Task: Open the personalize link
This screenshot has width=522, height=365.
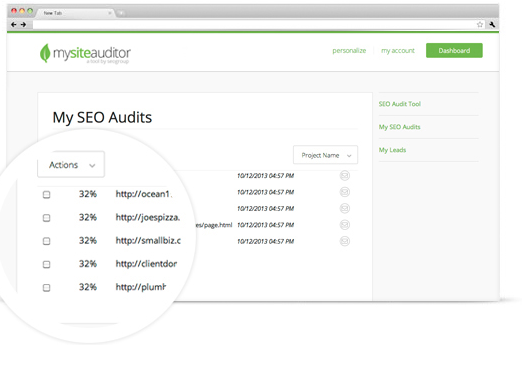Action: [x=349, y=51]
